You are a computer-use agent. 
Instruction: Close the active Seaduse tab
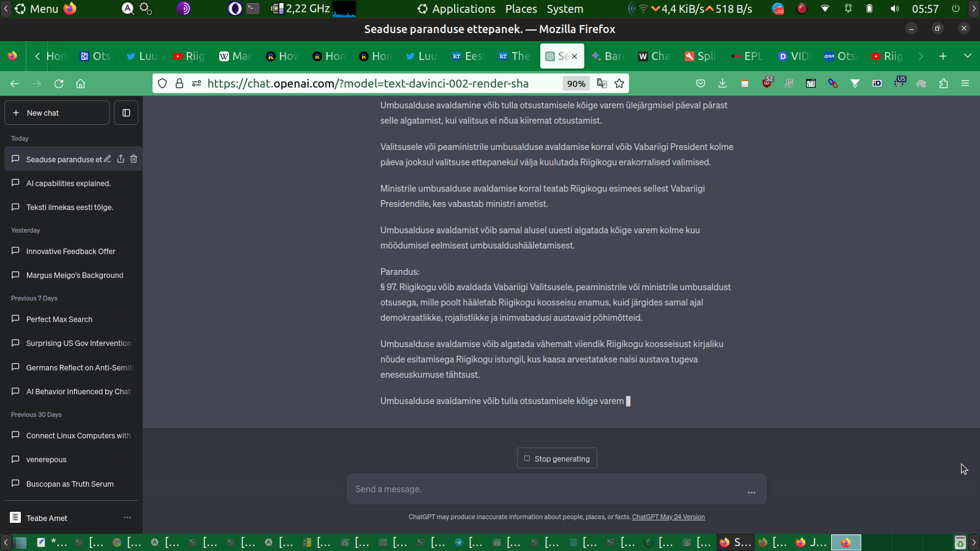[x=575, y=56]
